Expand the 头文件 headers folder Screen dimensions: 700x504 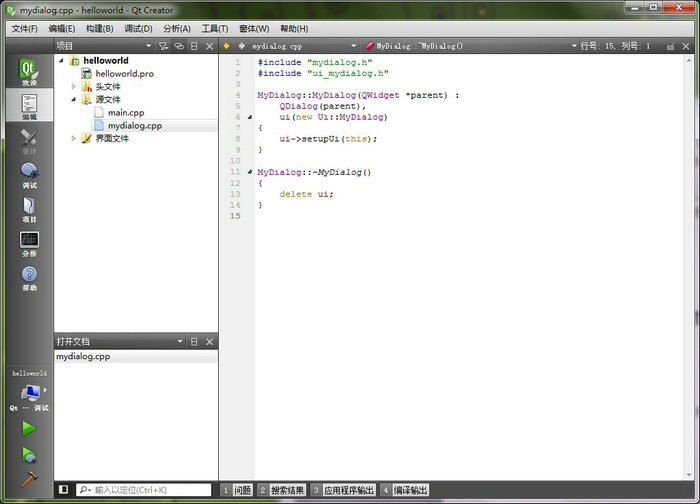click(73, 87)
